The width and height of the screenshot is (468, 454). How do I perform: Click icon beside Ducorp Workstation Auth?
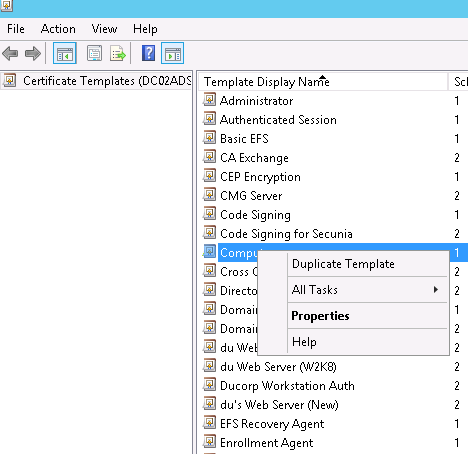tap(209, 384)
